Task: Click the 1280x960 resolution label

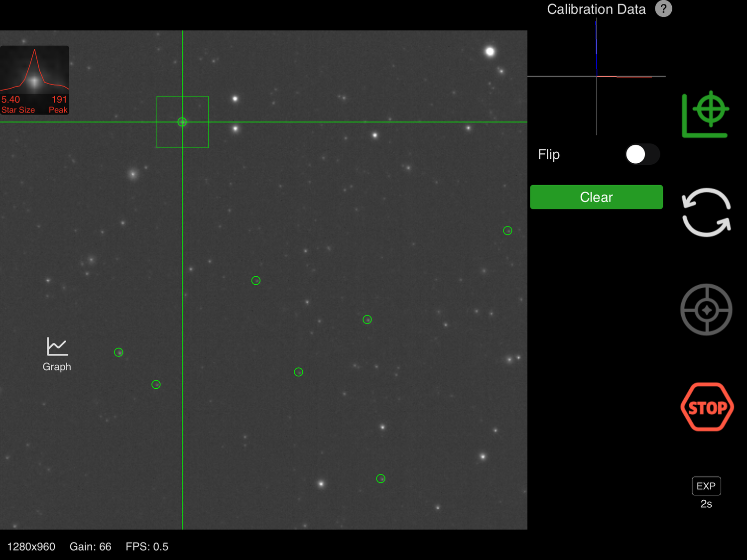Action: (x=32, y=547)
